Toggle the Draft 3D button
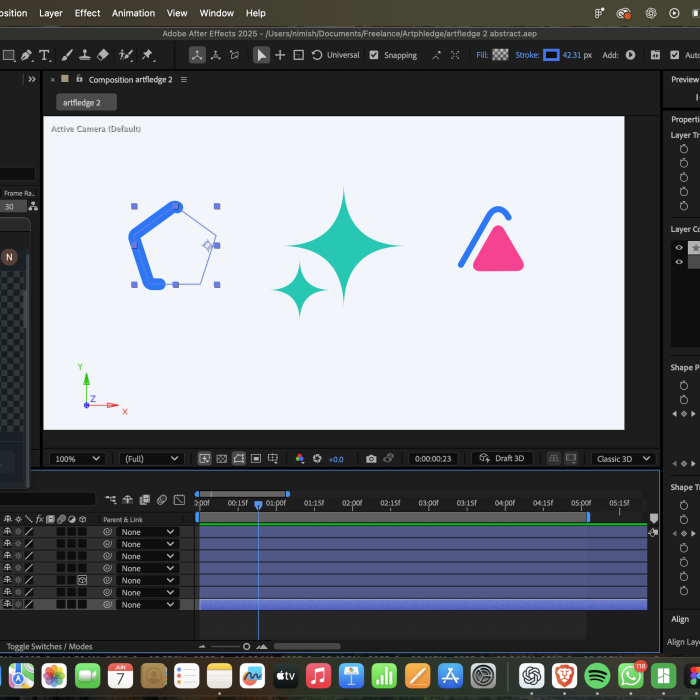The width and height of the screenshot is (700, 700). [x=502, y=459]
